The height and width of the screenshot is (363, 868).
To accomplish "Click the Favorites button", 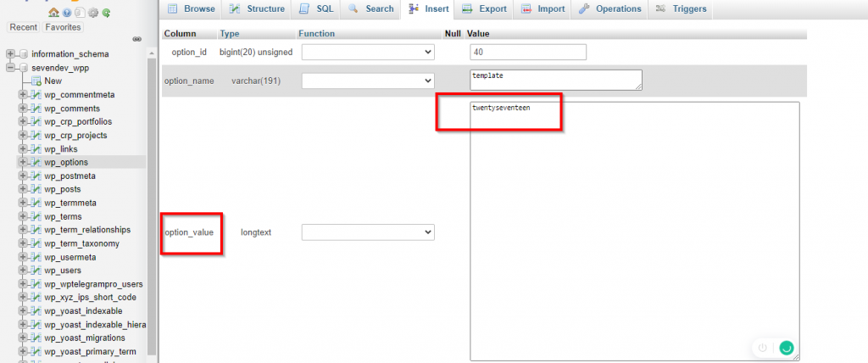I will pyautogui.click(x=63, y=27).
